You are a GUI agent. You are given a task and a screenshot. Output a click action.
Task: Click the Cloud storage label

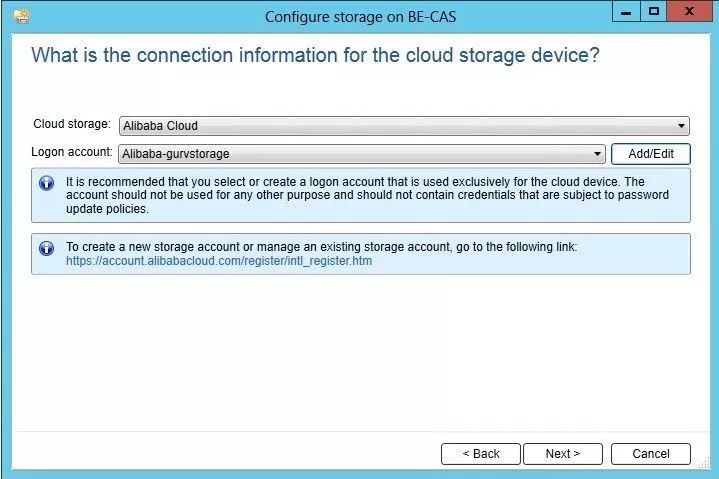(x=72, y=125)
